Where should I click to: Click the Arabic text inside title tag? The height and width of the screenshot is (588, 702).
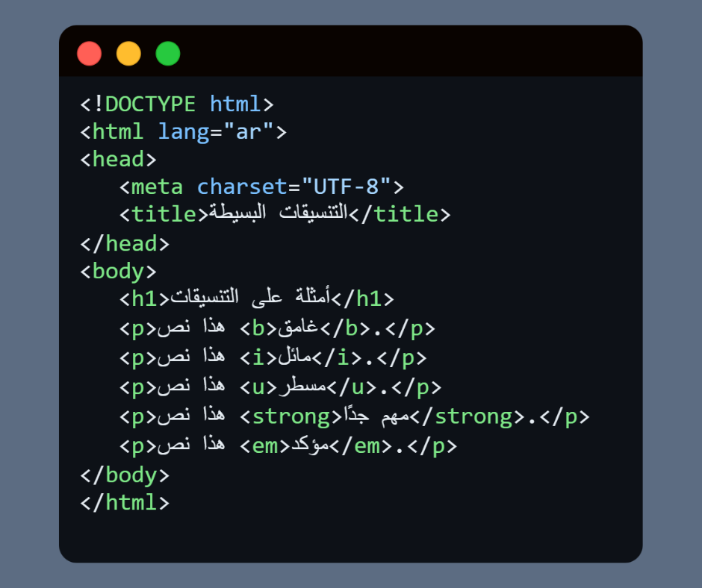pos(277,214)
